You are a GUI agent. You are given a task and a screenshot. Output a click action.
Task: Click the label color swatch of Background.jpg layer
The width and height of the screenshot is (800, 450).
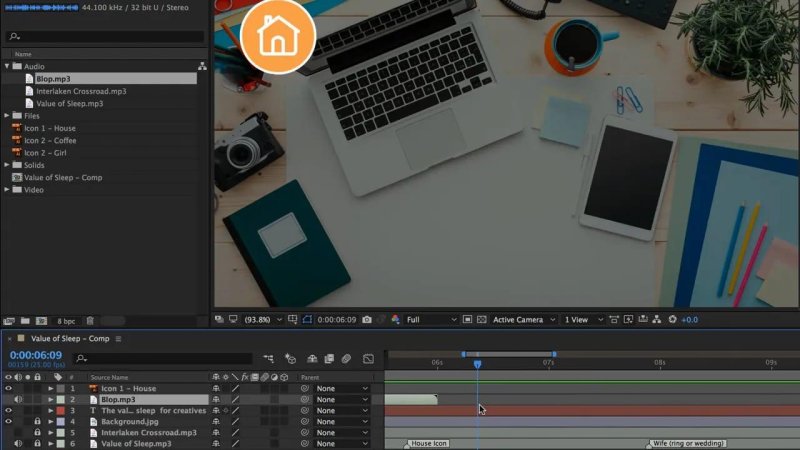point(60,421)
